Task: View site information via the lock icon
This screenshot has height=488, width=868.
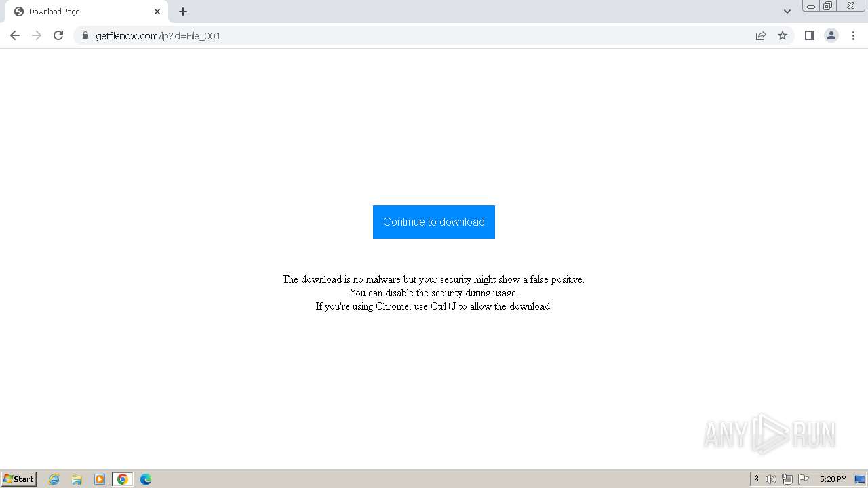Action: click(85, 35)
